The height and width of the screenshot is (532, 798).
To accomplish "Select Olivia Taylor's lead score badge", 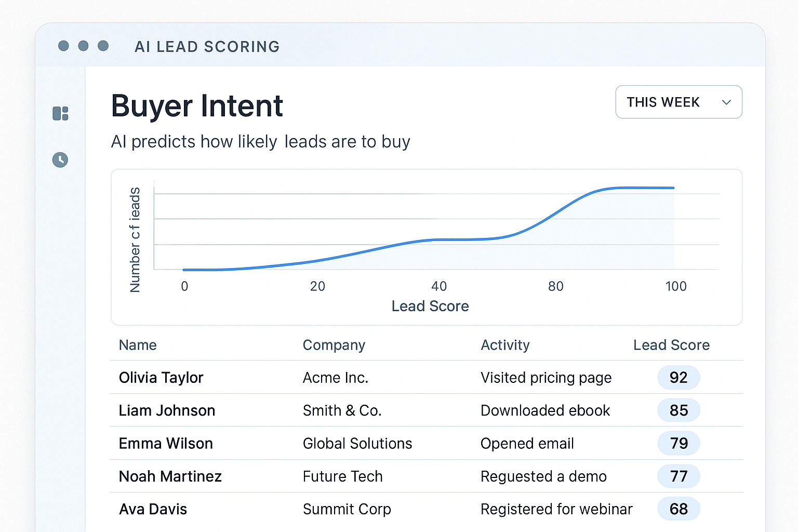I will pos(679,378).
